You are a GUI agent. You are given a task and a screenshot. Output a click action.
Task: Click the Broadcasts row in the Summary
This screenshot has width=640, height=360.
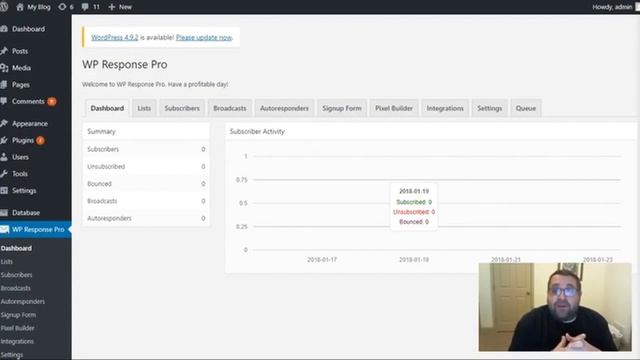(146, 201)
